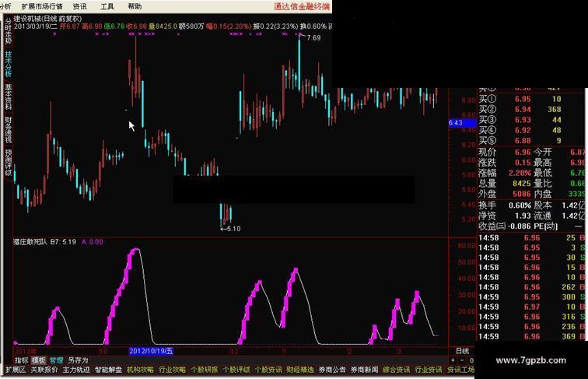This screenshot has height=379, width=588.
Task: Click the 通达信金融终端 title text
Action: pyautogui.click(x=302, y=6)
